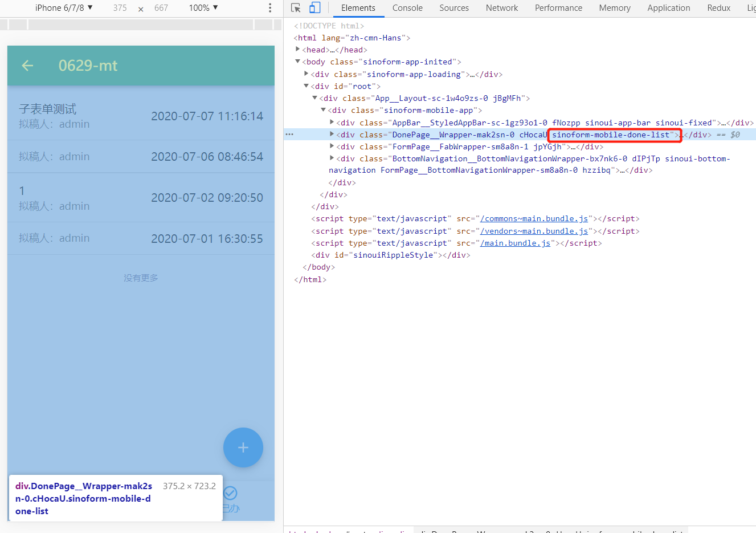The width and height of the screenshot is (756, 533).
Task: Open the 子表单测试 list entry
Action: [x=141, y=116]
